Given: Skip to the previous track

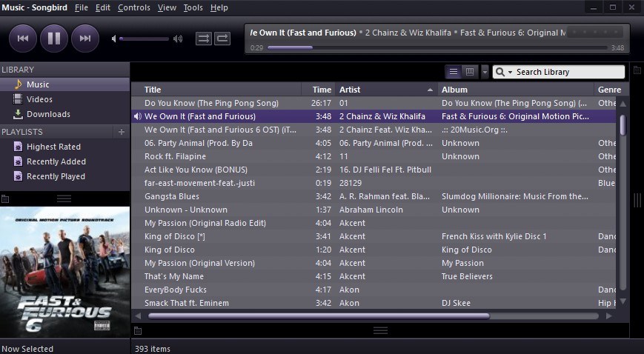Looking at the screenshot, I should coord(23,39).
